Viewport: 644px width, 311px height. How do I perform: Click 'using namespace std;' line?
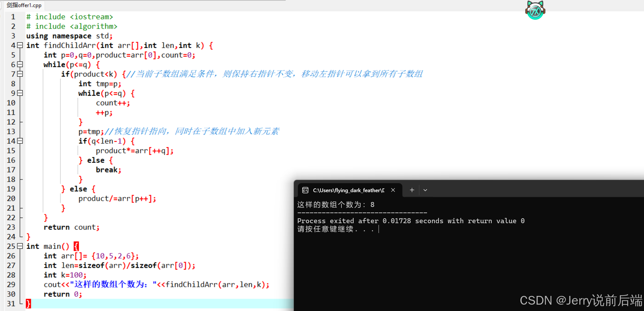[x=69, y=36]
